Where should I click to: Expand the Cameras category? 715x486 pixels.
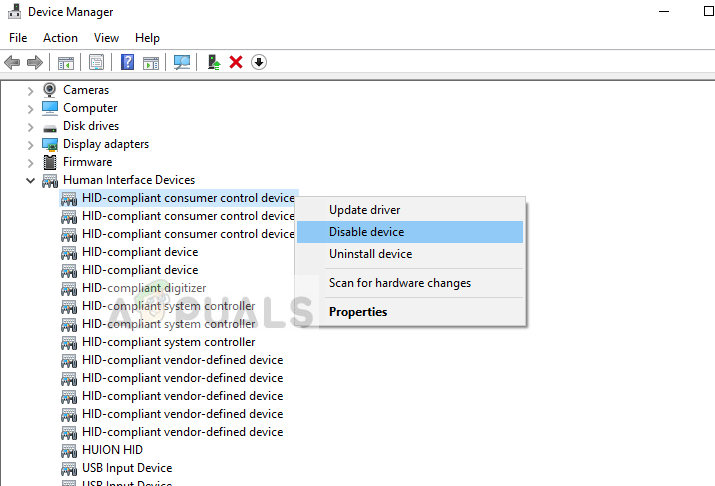(x=30, y=91)
